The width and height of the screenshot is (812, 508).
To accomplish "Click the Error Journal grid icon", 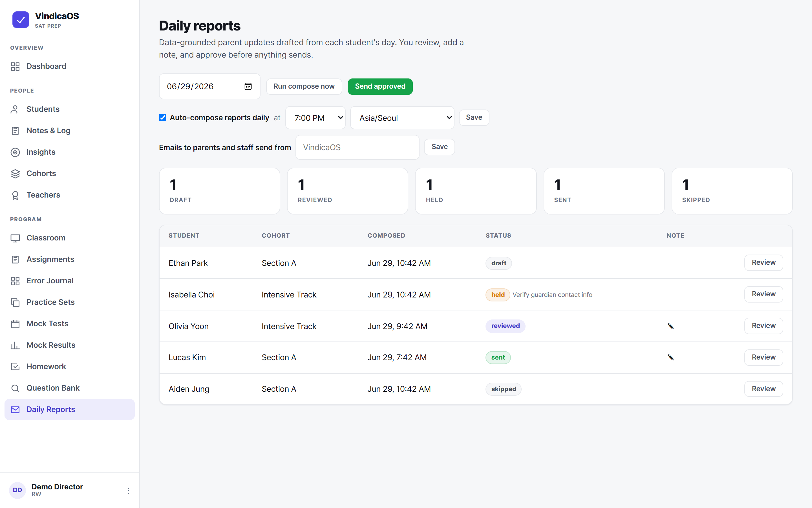I will (x=15, y=281).
